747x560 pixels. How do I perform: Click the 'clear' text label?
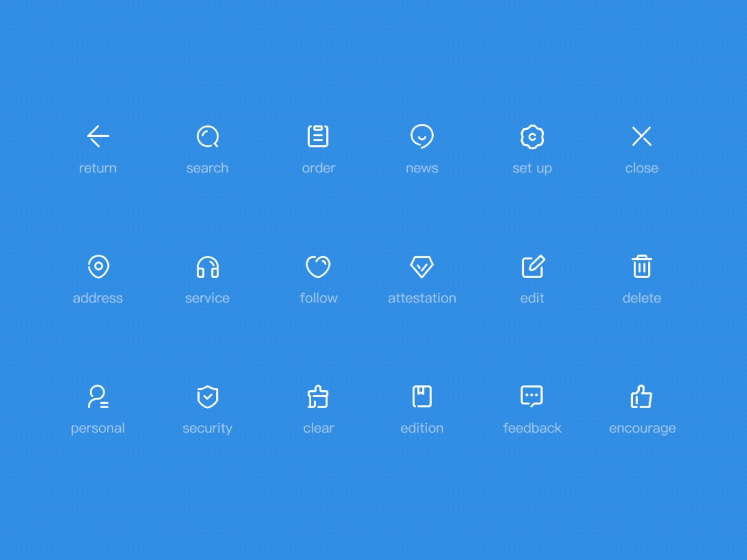point(319,428)
